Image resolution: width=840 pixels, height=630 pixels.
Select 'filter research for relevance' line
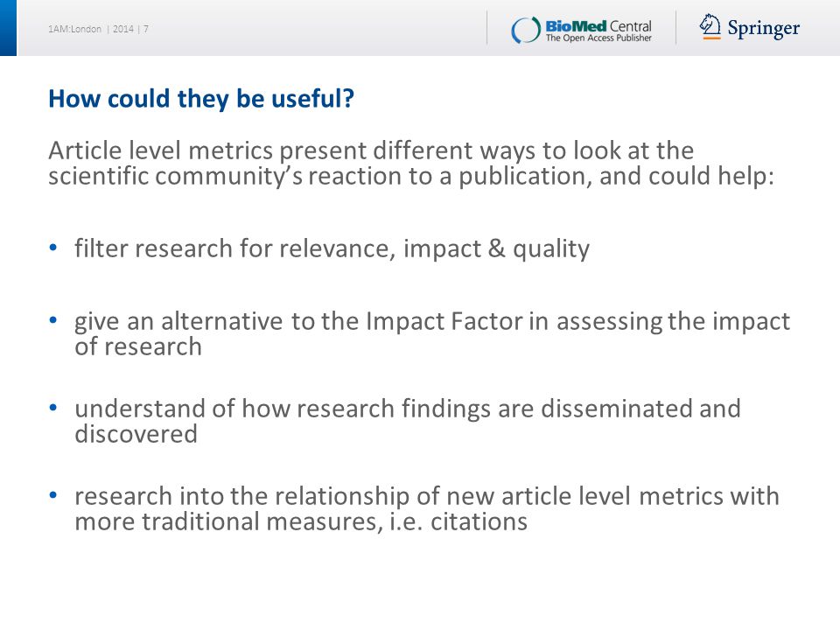(332, 249)
